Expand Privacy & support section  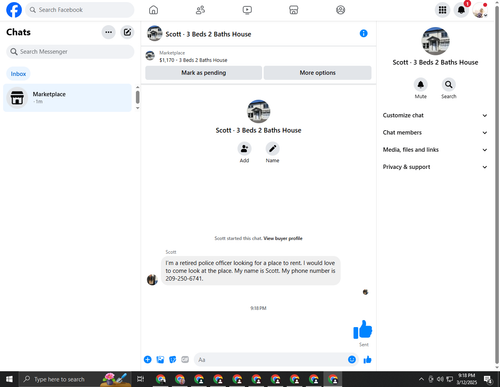[435, 167]
